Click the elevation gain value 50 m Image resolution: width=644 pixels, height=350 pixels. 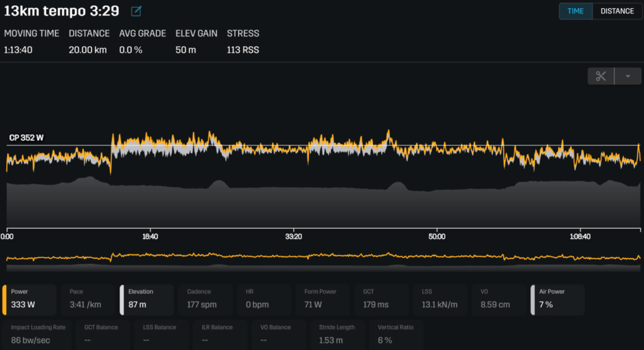point(185,50)
